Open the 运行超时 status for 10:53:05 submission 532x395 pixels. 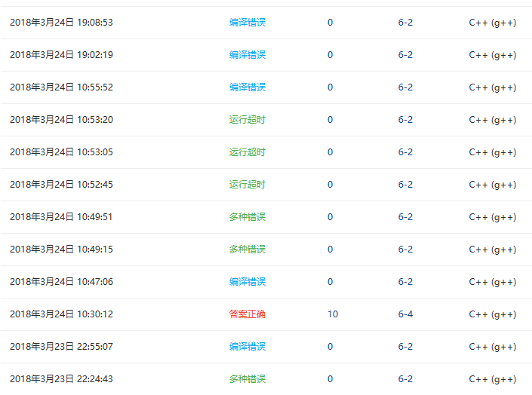[x=248, y=152]
